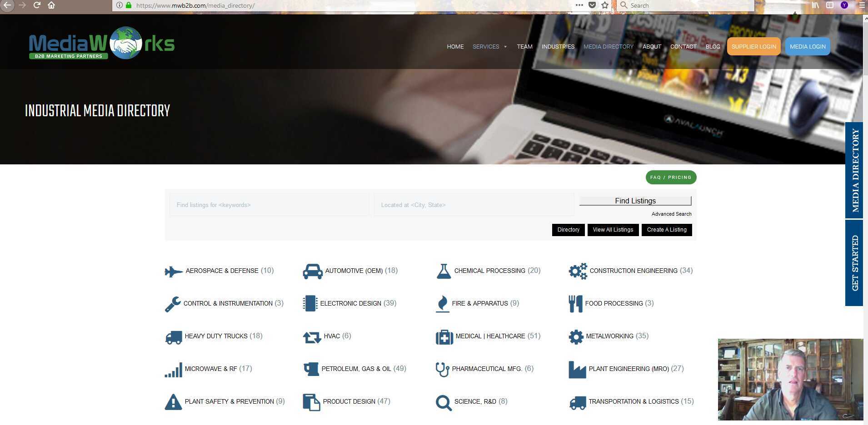Go to browser home page icon
868x425 pixels.
(51, 5)
